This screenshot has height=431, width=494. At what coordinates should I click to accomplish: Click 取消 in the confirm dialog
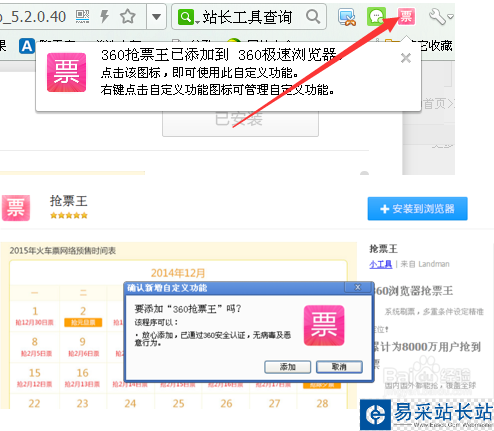click(x=339, y=367)
